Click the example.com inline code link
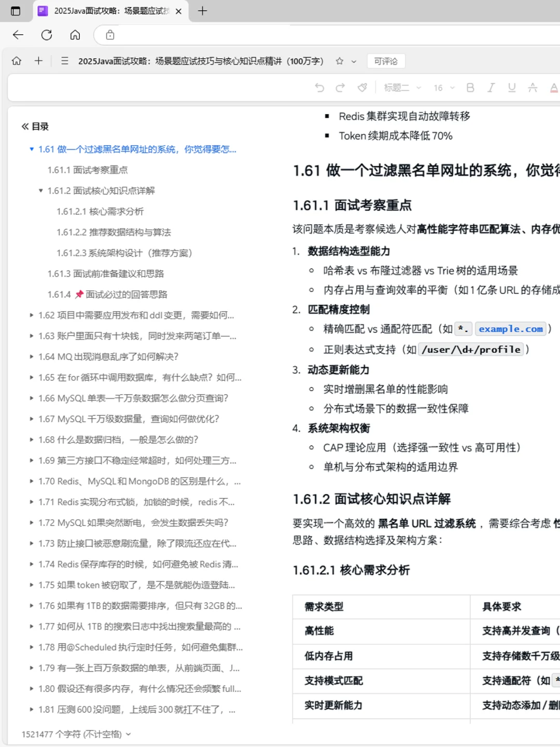 [511, 329]
